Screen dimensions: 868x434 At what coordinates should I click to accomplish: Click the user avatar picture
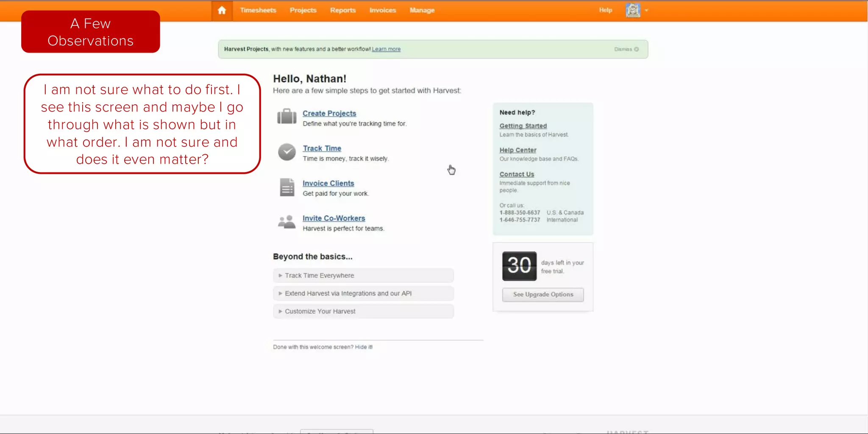pyautogui.click(x=633, y=10)
